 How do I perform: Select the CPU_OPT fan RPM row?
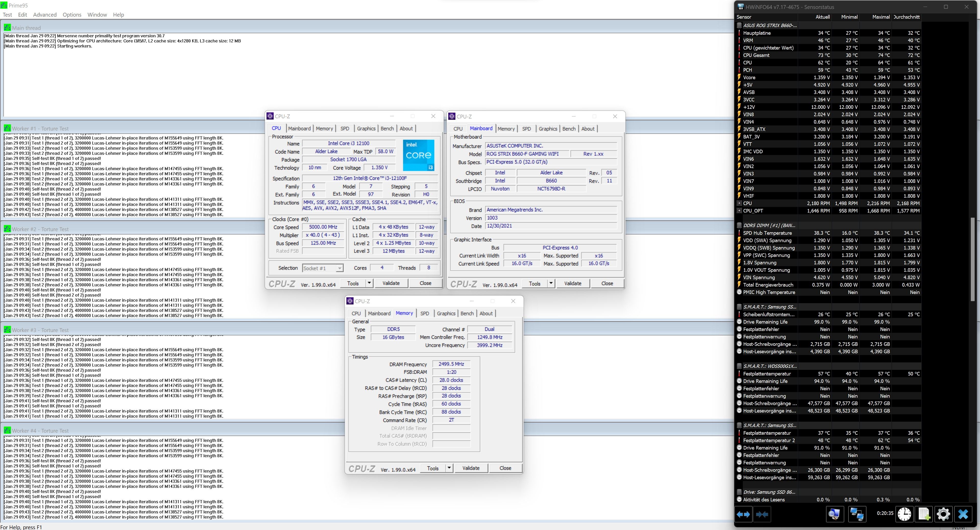click(829, 210)
